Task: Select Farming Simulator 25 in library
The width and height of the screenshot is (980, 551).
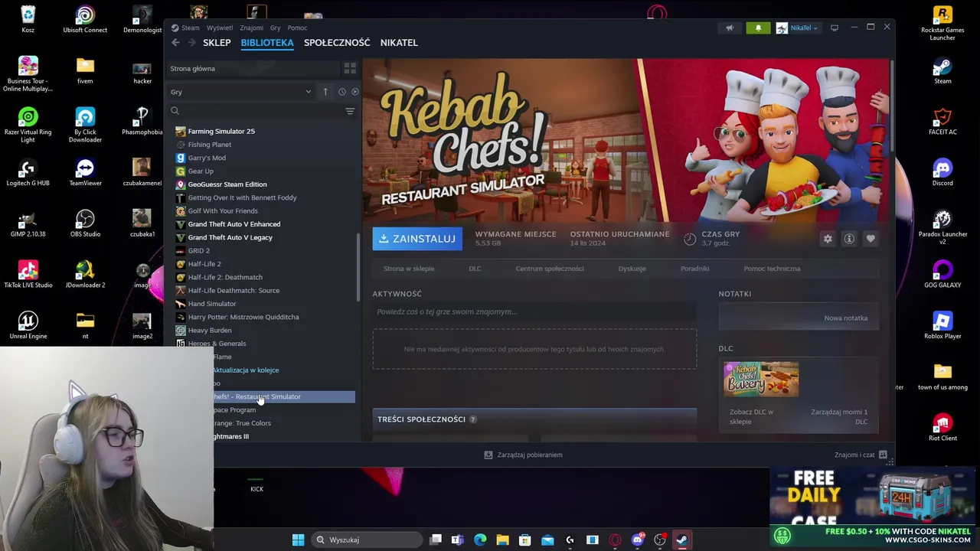Action: (221, 131)
